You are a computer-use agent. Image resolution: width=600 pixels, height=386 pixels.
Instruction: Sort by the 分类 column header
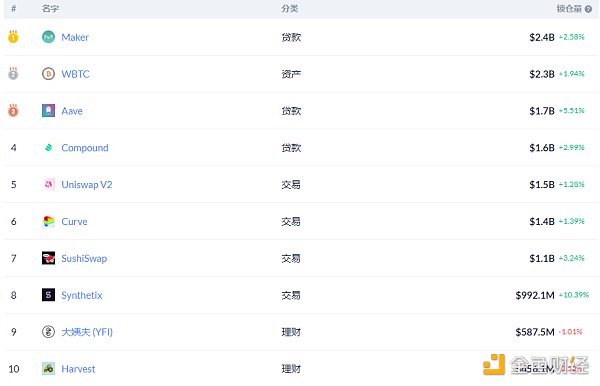290,8
